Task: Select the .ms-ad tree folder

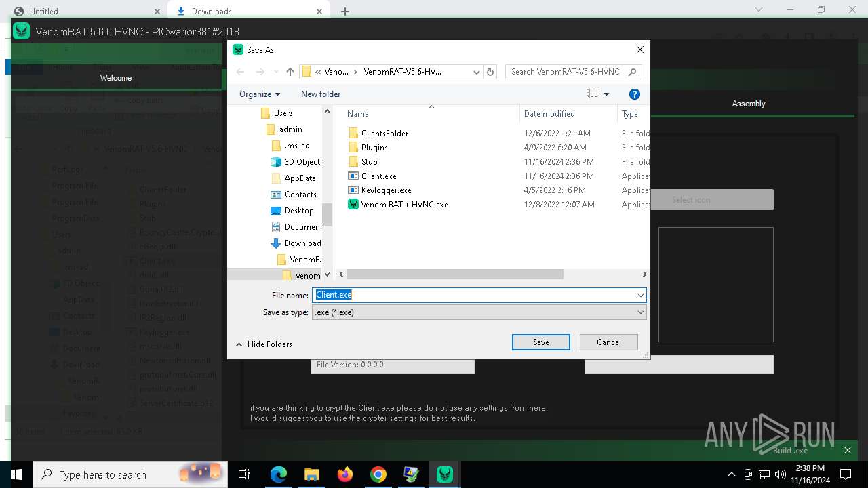Action: (296, 146)
